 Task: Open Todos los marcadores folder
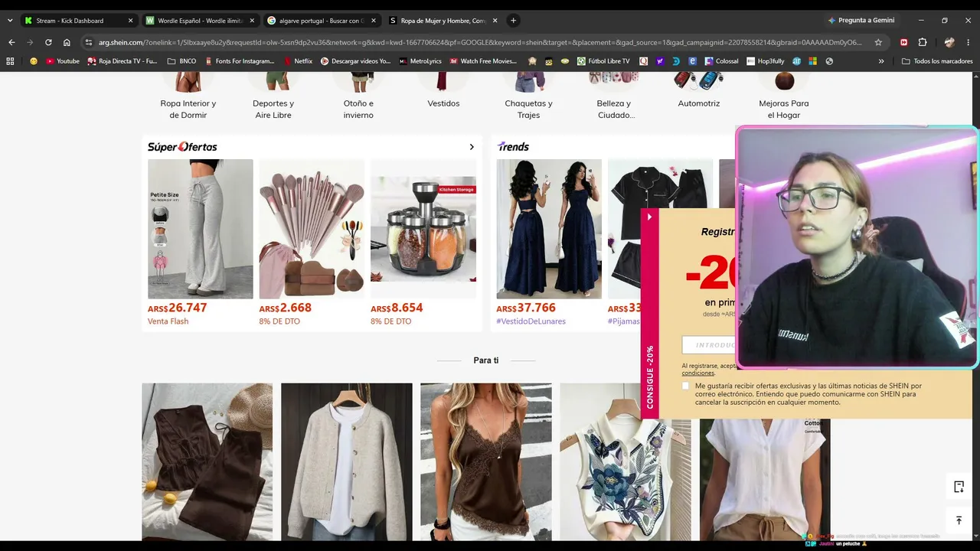point(937,61)
